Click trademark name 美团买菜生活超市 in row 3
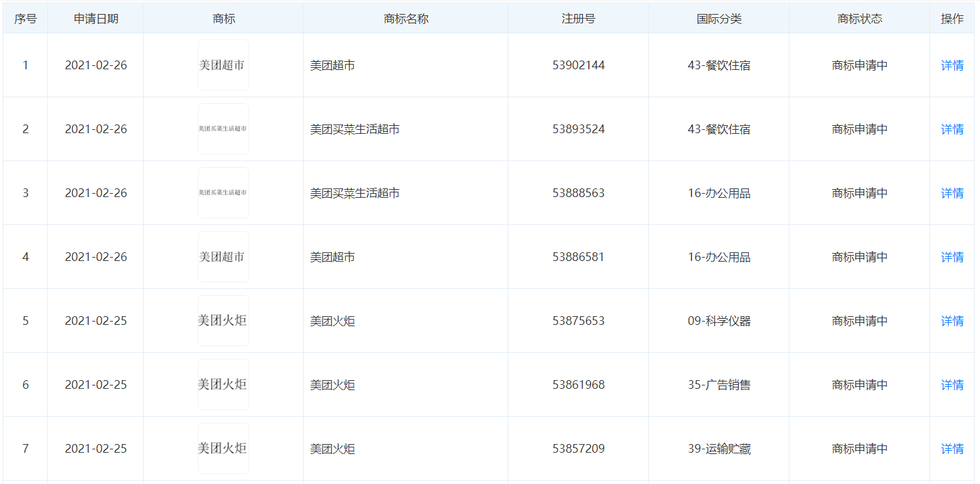980x484 pixels. (355, 193)
